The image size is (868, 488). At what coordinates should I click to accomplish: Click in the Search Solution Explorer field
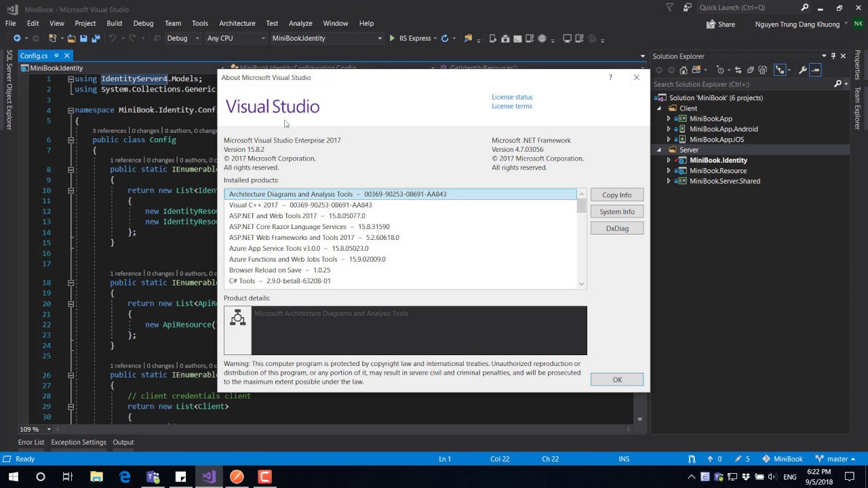[x=743, y=84]
